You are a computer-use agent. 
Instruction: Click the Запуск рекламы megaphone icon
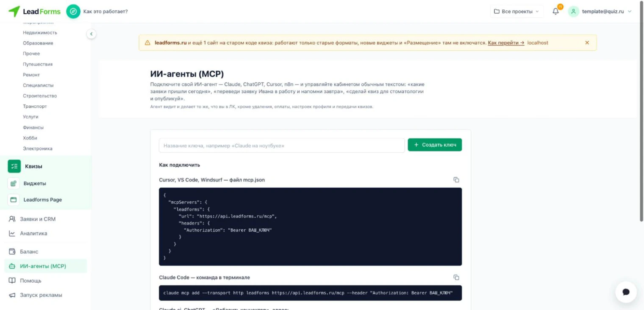(12, 295)
